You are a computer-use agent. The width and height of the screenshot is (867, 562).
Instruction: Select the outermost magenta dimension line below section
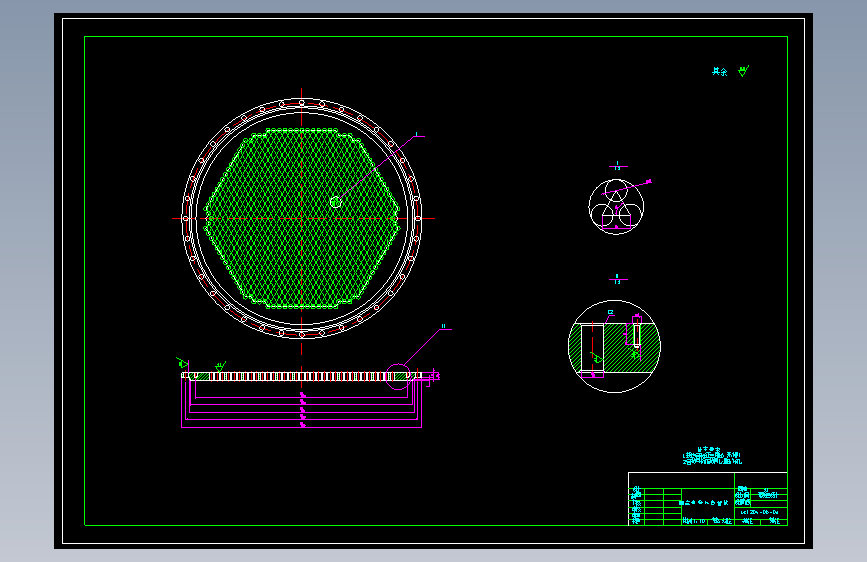(x=302, y=427)
